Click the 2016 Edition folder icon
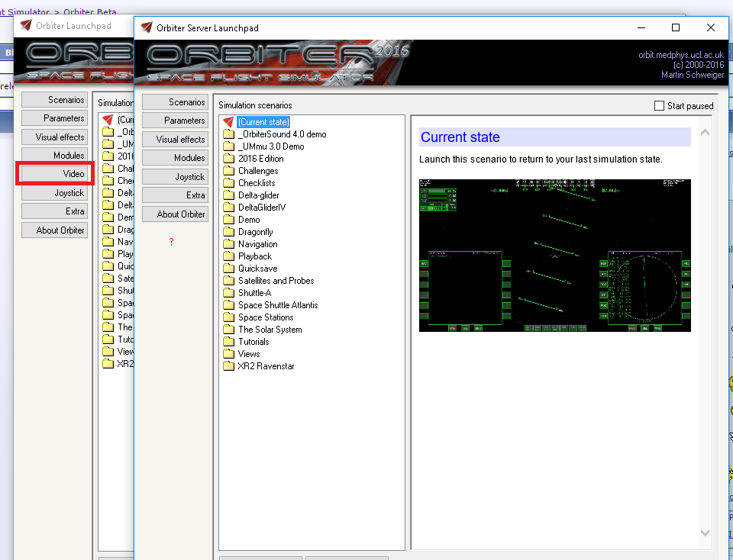This screenshot has height=560, width=733. pos(228,159)
